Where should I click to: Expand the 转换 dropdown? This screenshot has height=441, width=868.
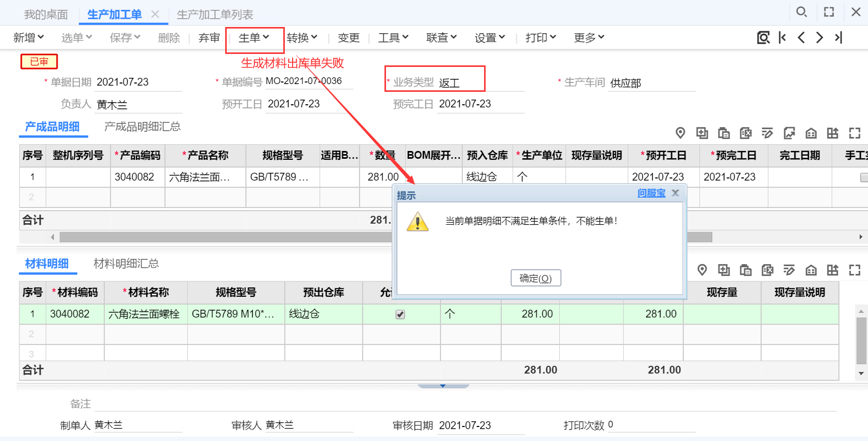point(302,37)
